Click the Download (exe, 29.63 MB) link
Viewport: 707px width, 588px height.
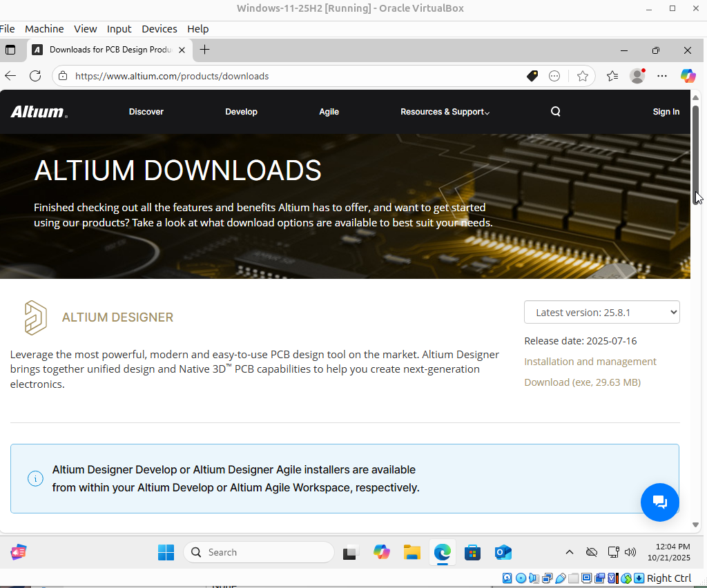pyautogui.click(x=582, y=382)
